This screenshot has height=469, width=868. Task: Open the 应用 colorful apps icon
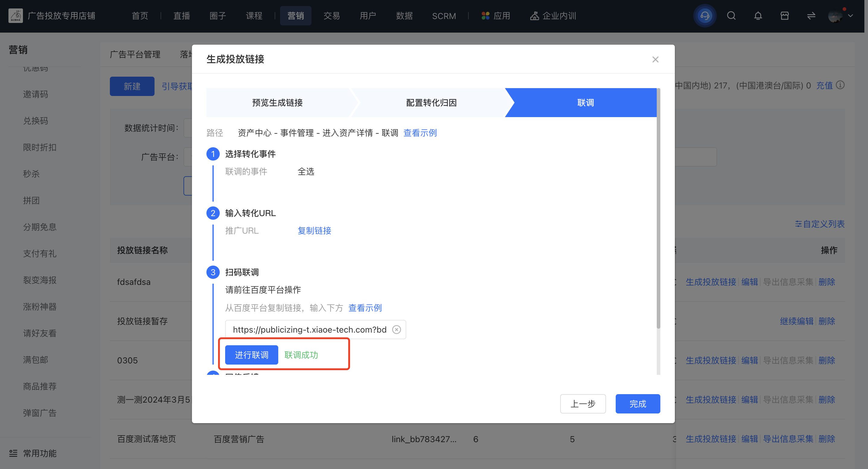coord(486,16)
